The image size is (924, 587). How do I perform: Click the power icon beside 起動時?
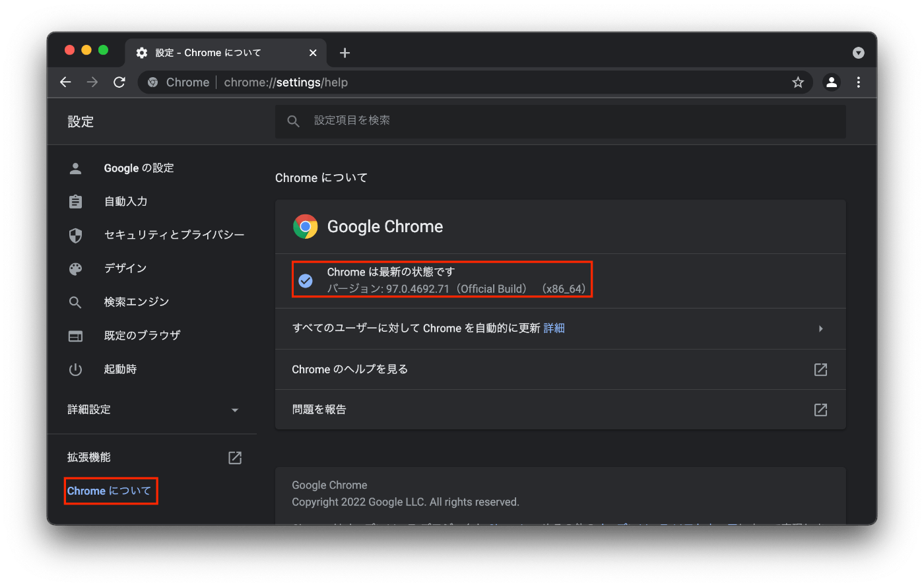point(76,369)
